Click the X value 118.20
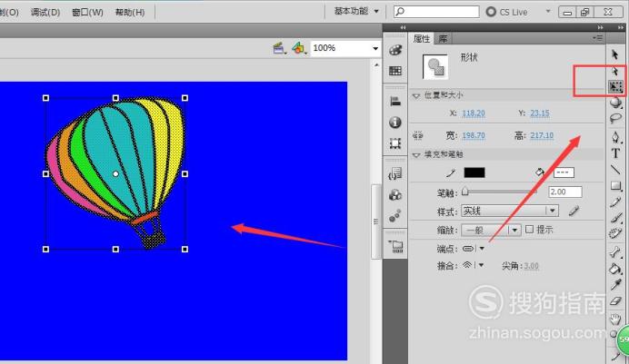The height and width of the screenshot is (364, 629). [x=474, y=113]
